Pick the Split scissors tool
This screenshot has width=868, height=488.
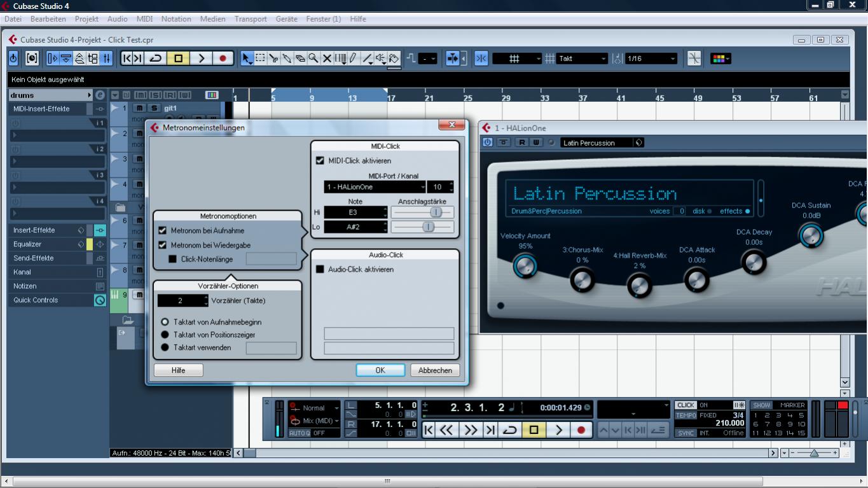tap(273, 58)
